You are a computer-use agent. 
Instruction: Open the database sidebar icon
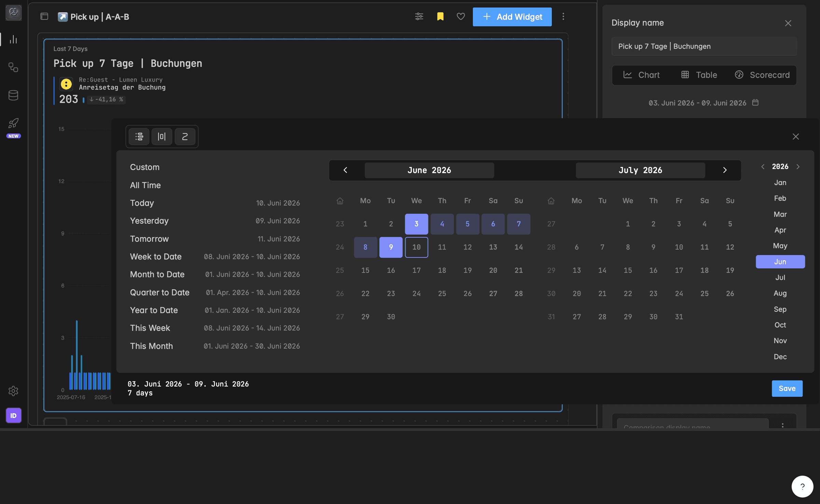(x=13, y=95)
